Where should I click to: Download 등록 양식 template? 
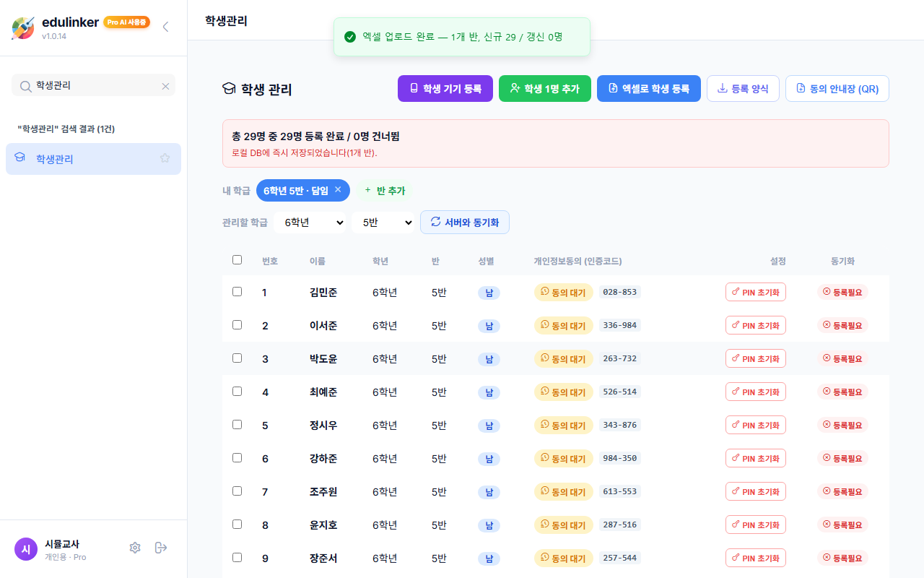coord(743,88)
